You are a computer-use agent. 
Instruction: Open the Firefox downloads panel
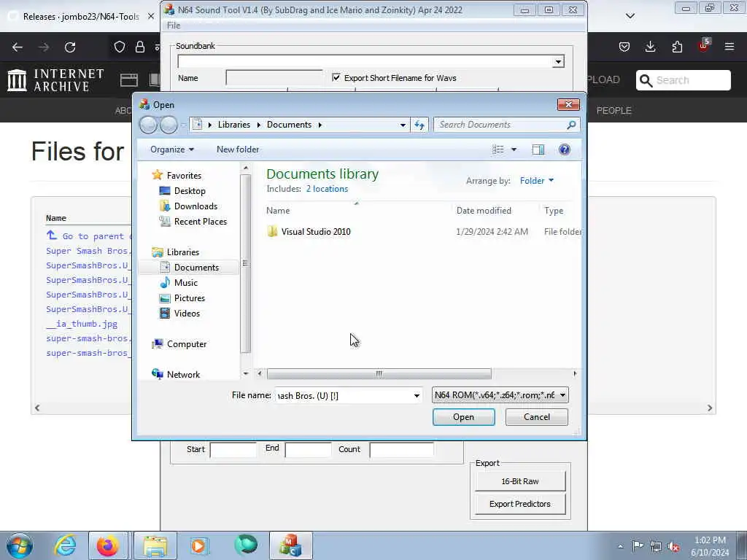click(x=650, y=47)
